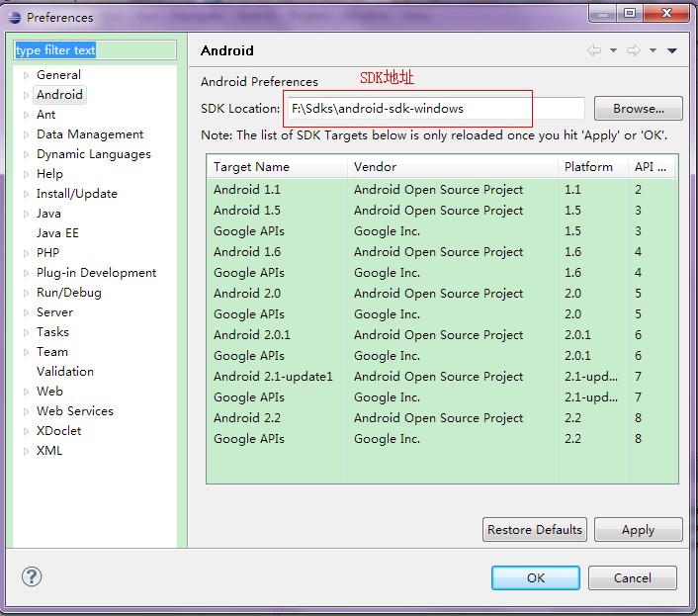The height and width of the screenshot is (616, 698).
Task: Click the API column header
Action: 653,167
